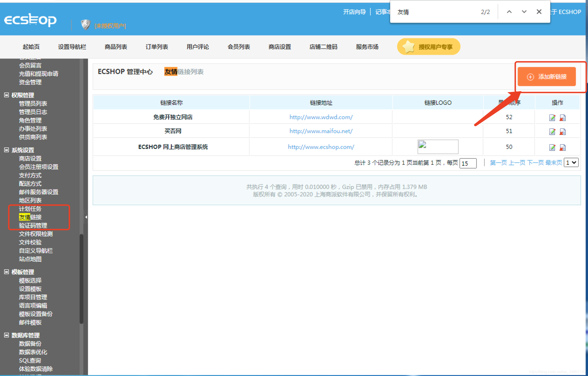
Task: Open 服务市场 in top menu
Action: (x=367, y=47)
